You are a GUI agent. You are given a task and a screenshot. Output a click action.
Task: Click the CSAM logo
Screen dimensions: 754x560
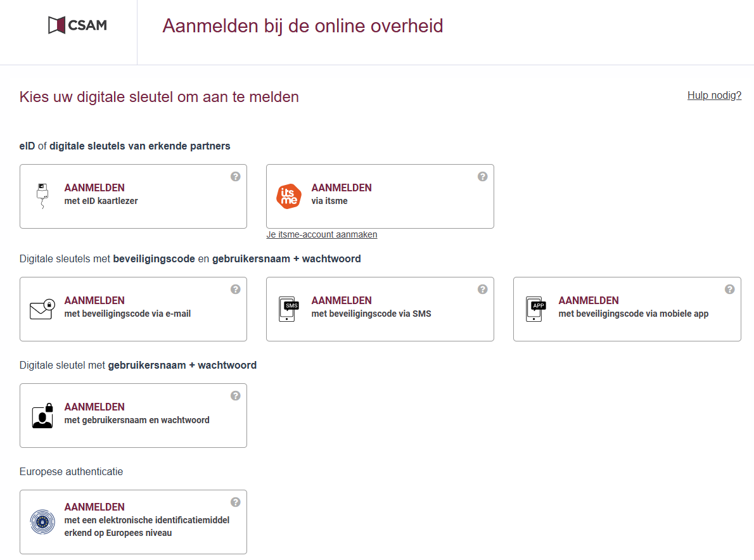[x=77, y=25]
